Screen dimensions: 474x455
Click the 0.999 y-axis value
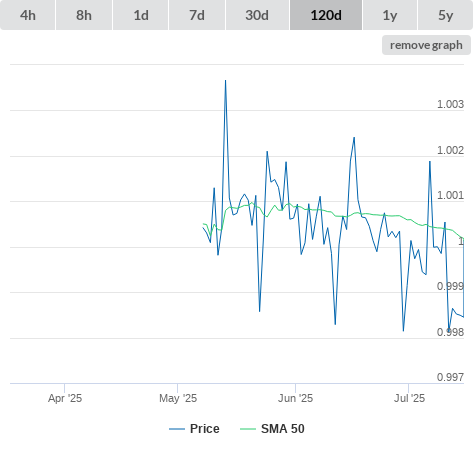click(450, 286)
